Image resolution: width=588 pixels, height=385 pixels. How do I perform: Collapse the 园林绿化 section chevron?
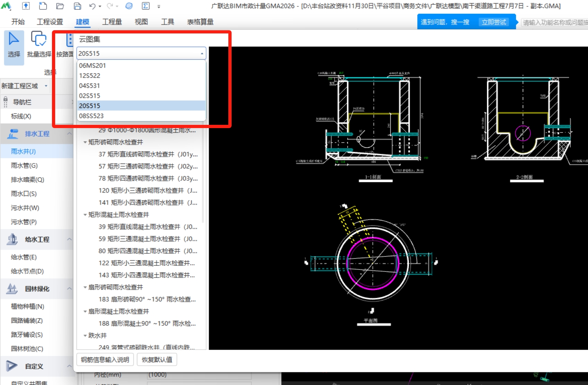(x=69, y=289)
